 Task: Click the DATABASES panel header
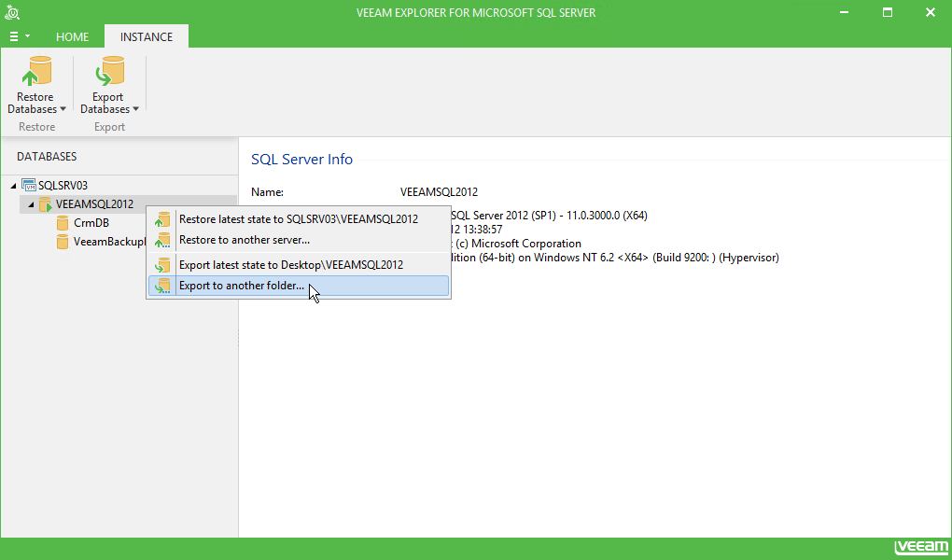pyautogui.click(x=47, y=157)
